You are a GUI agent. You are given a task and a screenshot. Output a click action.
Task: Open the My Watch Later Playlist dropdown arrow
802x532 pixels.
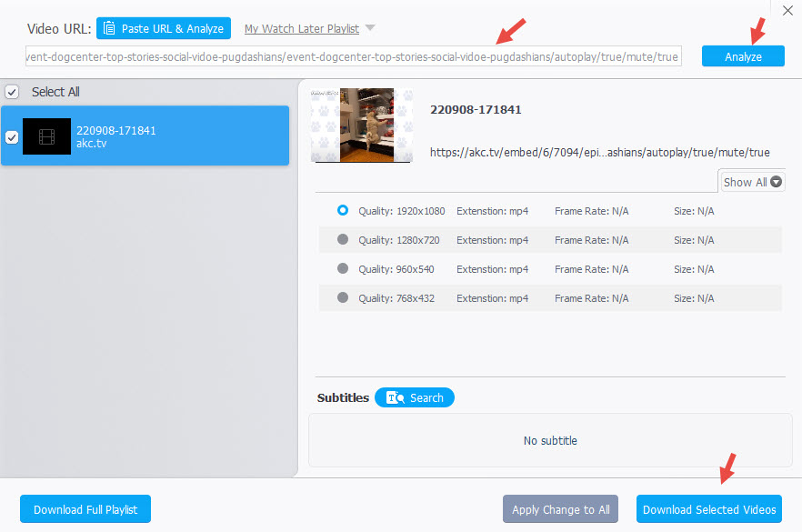[370, 27]
